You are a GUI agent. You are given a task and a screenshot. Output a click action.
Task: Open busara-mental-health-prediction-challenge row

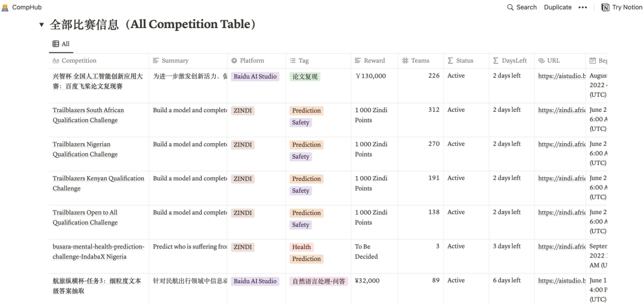tap(98, 252)
